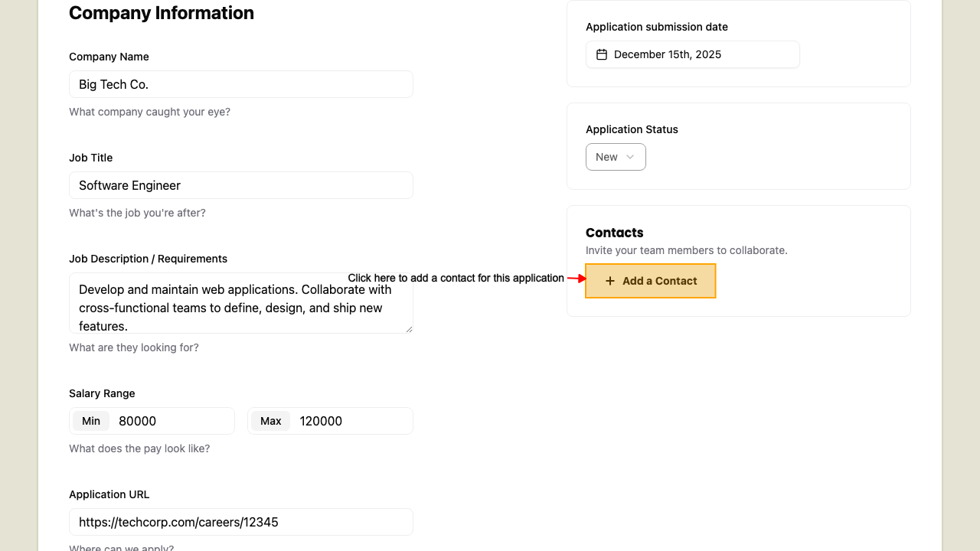The height and width of the screenshot is (551, 980).
Task: Click the plus icon on Add a Contact
Action: (610, 281)
